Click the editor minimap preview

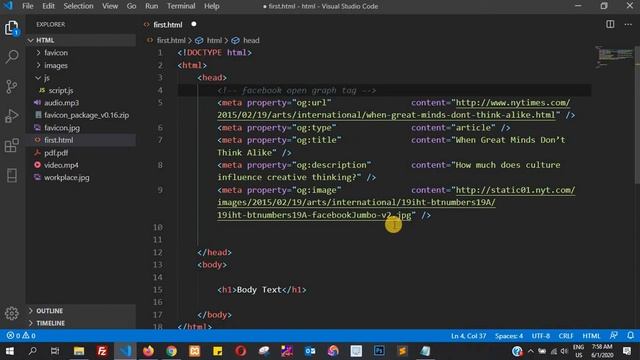613,57
